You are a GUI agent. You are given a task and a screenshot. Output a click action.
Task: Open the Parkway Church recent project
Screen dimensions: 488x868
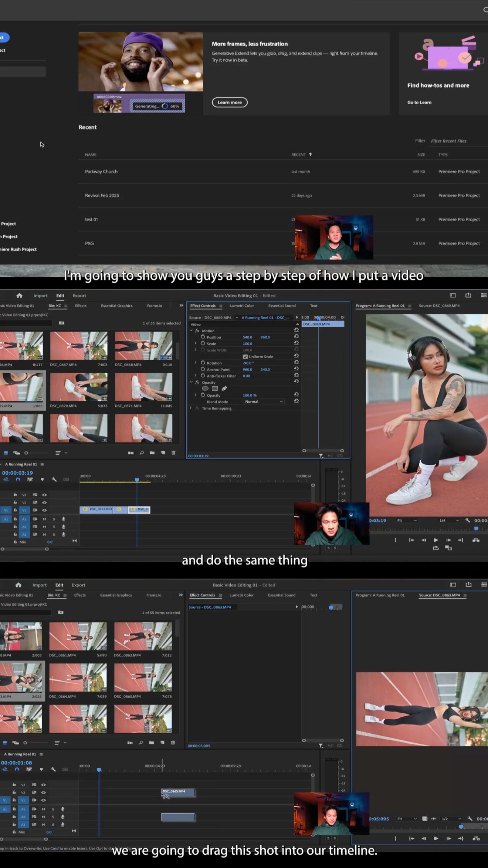[101, 172]
